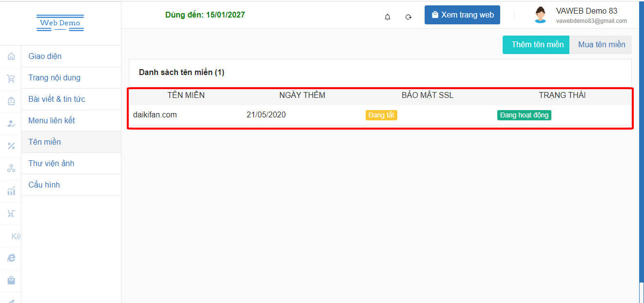This screenshot has height=303, width=644.
Task: Click the Mua tên miền button
Action: point(601,44)
